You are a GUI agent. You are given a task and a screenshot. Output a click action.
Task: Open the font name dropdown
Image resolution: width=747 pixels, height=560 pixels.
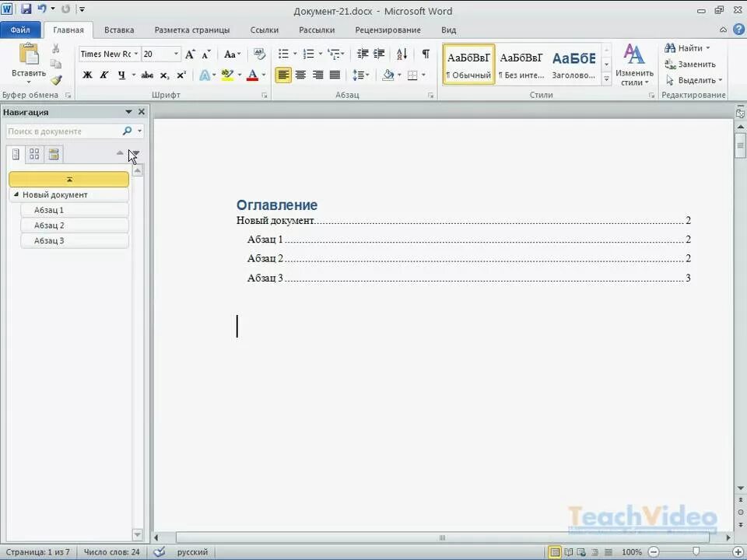click(x=136, y=54)
